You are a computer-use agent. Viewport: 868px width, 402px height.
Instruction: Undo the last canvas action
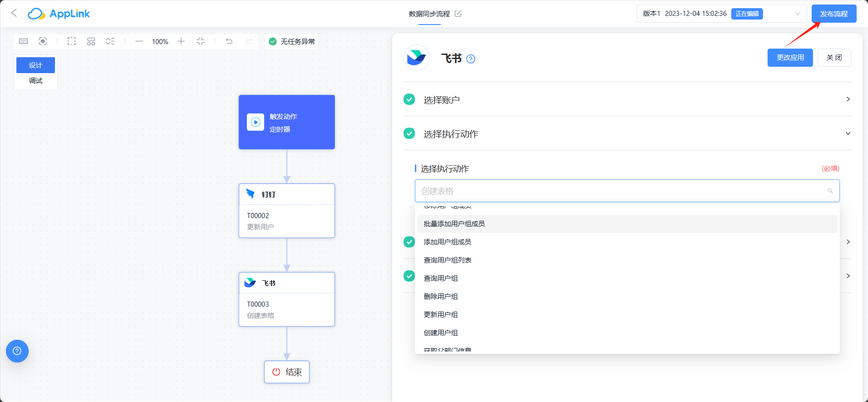coord(229,41)
